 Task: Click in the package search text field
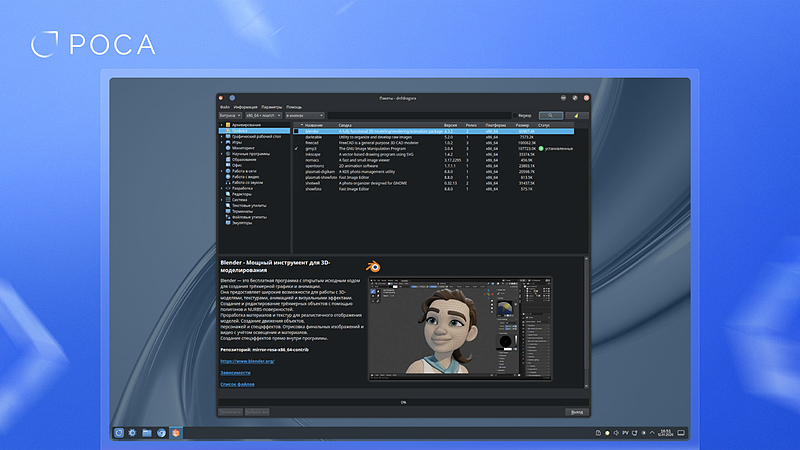click(x=418, y=116)
